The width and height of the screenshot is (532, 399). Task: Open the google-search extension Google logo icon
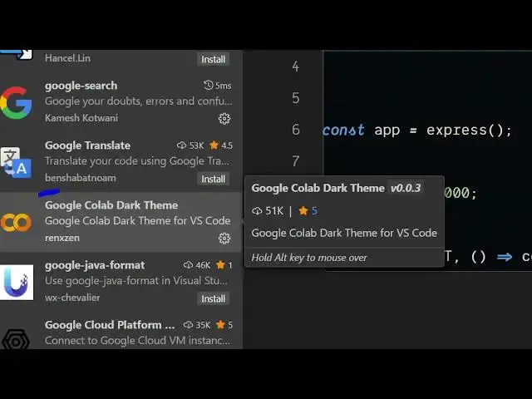tap(16, 103)
